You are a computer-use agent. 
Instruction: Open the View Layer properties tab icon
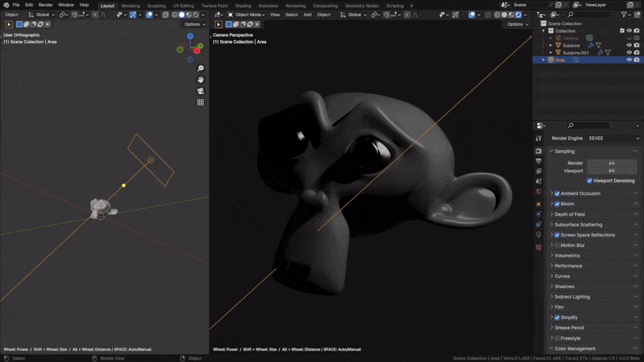coord(538,171)
